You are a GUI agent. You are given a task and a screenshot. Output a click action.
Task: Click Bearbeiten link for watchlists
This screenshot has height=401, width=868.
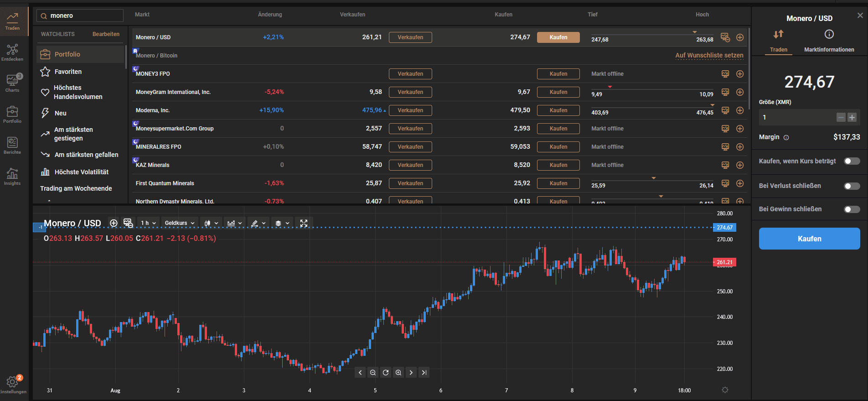(x=106, y=34)
